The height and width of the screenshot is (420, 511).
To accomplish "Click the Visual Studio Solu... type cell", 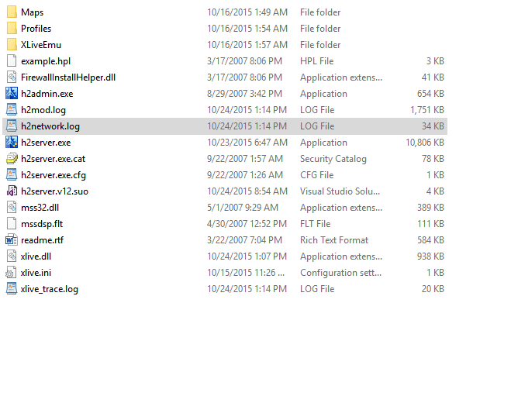I will tap(340, 191).
